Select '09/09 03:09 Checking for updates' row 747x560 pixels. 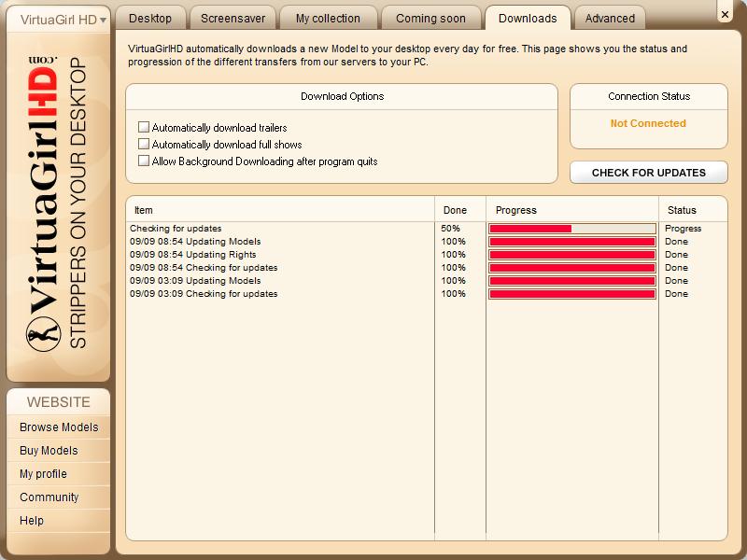427,294
